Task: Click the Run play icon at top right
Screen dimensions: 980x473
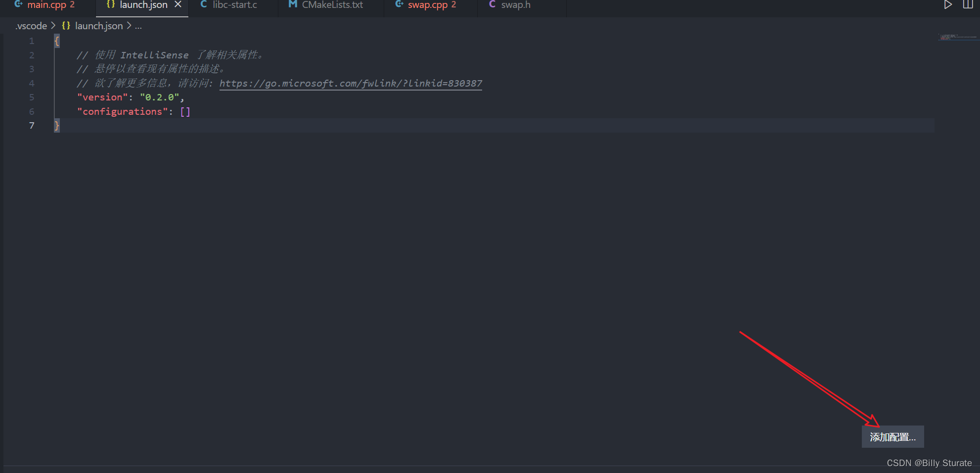Action: click(x=948, y=5)
